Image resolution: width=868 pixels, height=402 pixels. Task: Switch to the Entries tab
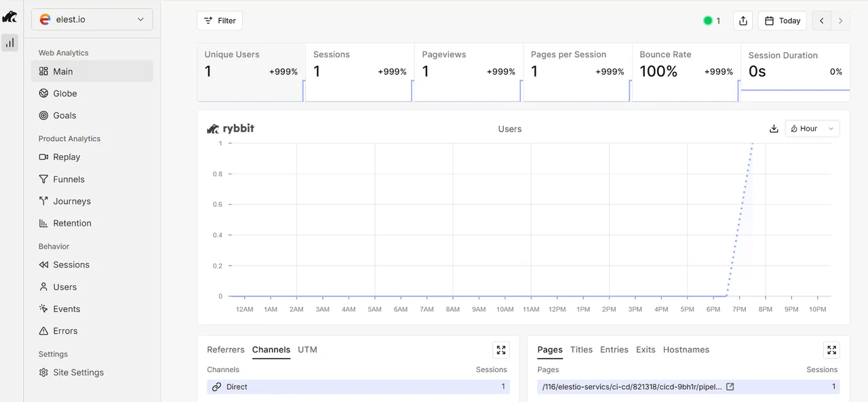[614, 350]
